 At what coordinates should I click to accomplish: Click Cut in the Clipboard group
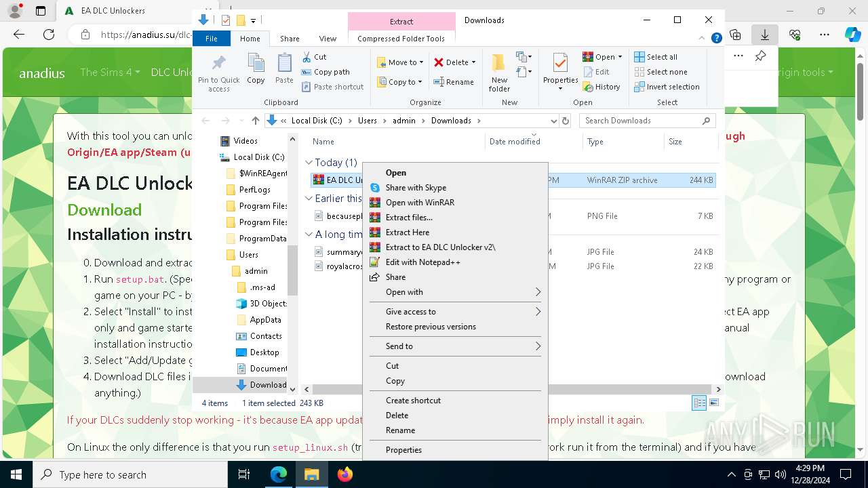click(x=314, y=57)
